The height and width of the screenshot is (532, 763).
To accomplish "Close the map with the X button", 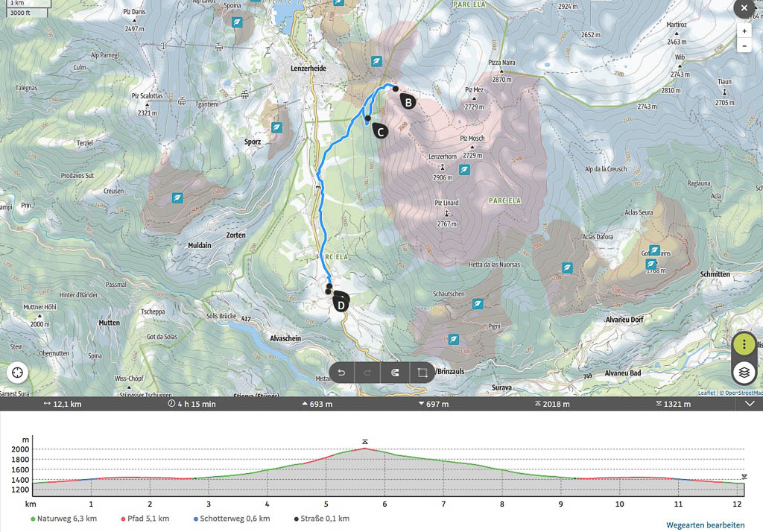I will (744, 8).
